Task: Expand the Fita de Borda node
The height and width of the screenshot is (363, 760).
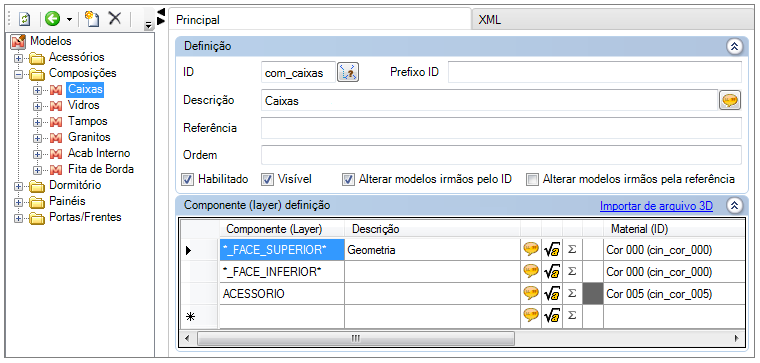Action: click(x=37, y=170)
